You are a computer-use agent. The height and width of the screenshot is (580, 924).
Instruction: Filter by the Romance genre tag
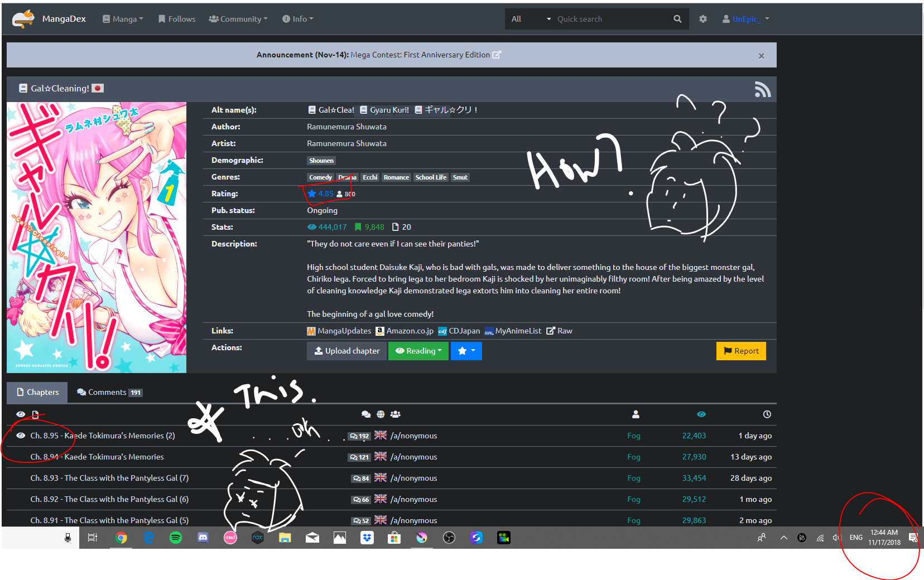[x=396, y=177]
